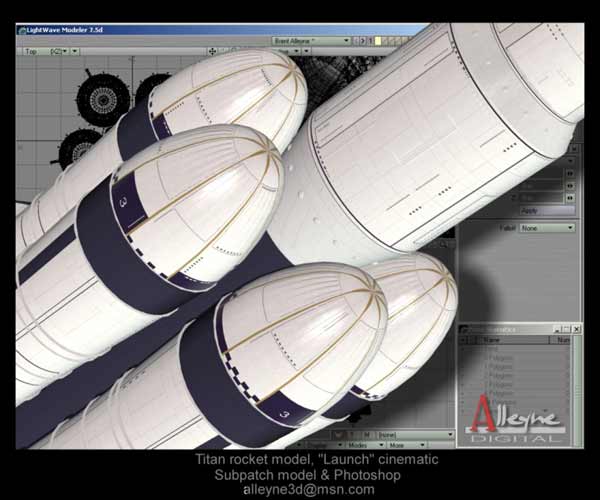Click the previous layer bank arrow '<'
600x500 pixels.
point(356,41)
